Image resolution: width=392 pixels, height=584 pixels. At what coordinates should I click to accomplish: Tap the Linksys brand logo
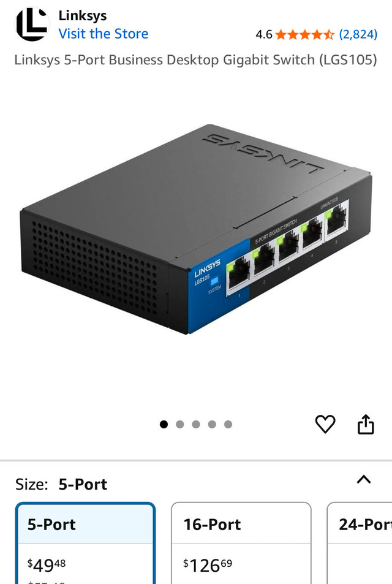(x=32, y=25)
